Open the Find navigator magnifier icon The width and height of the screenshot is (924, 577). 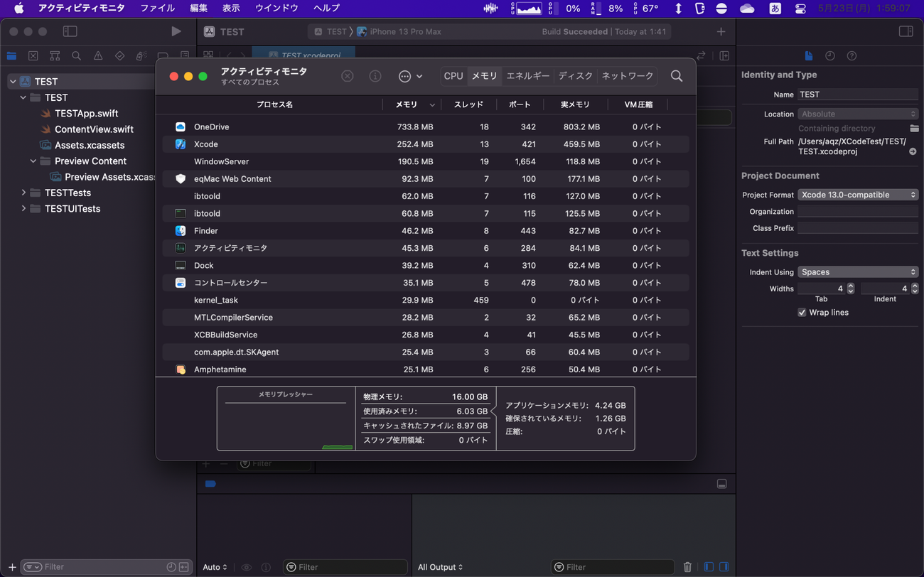pos(76,56)
